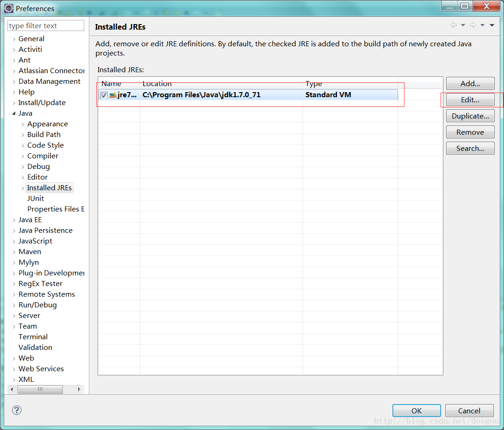This screenshot has width=504, height=430.
Task: Click Edit to modify the jre7 definition
Action: (470, 100)
